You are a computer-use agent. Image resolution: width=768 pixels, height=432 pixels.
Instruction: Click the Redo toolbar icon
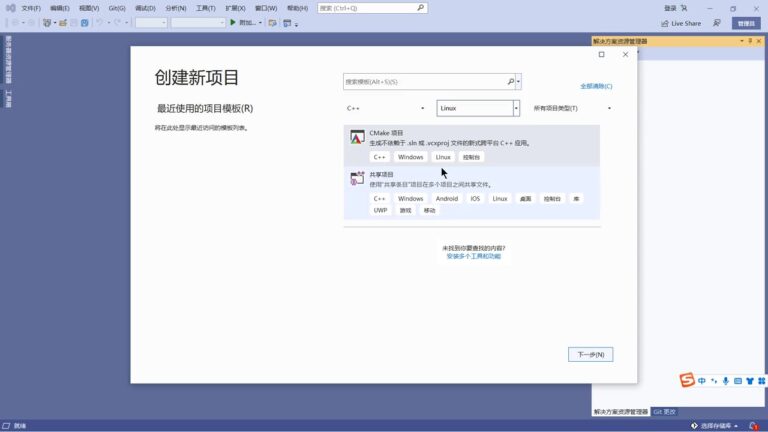[x=118, y=23]
